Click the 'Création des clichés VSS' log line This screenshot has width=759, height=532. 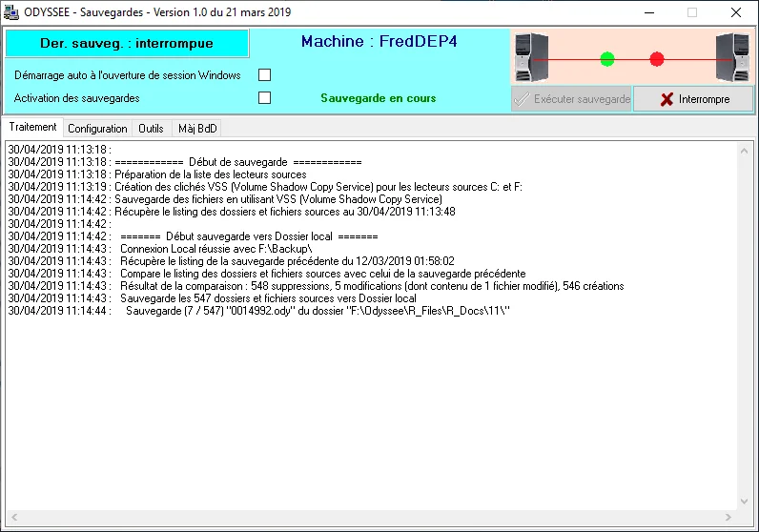pos(265,187)
